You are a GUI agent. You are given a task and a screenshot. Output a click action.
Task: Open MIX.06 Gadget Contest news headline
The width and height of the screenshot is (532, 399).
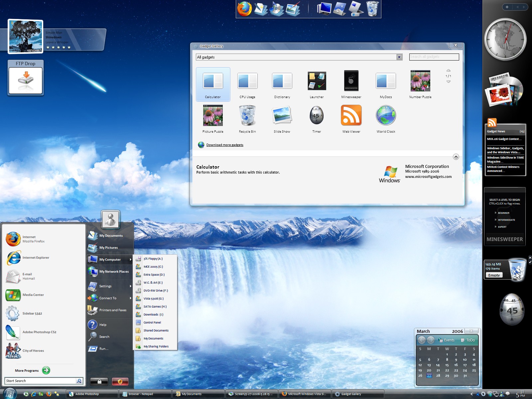coord(504,139)
